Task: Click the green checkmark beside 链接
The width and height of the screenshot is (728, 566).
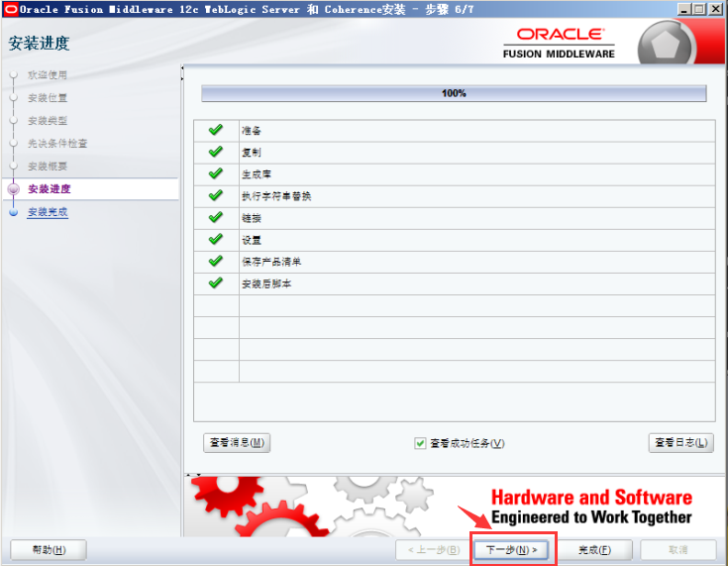Action: pyautogui.click(x=216, y=218)
